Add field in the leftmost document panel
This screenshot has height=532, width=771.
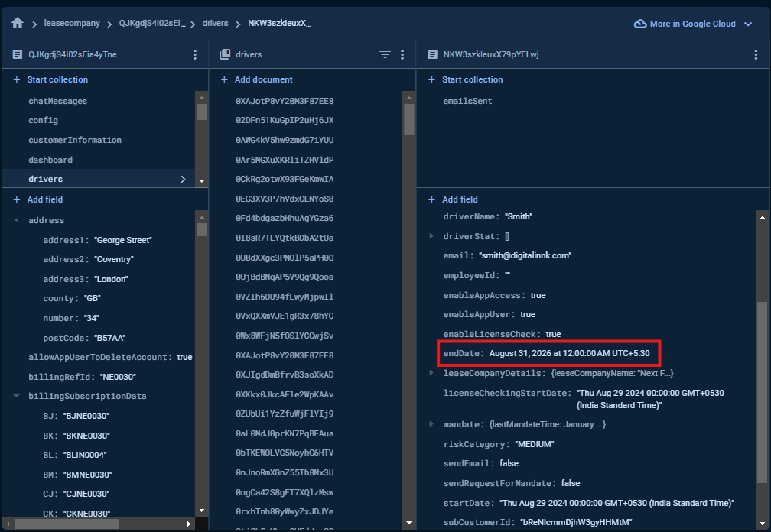click(38, 199)
